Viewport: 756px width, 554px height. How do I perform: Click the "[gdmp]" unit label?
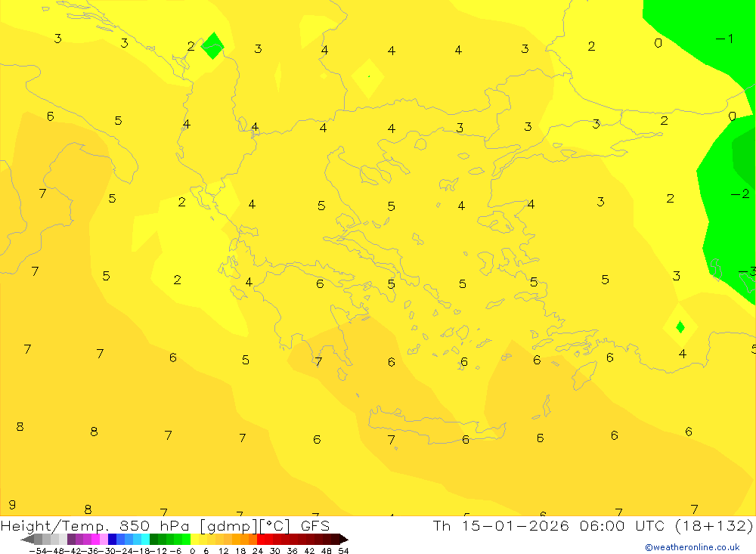(x=228, y=526)
